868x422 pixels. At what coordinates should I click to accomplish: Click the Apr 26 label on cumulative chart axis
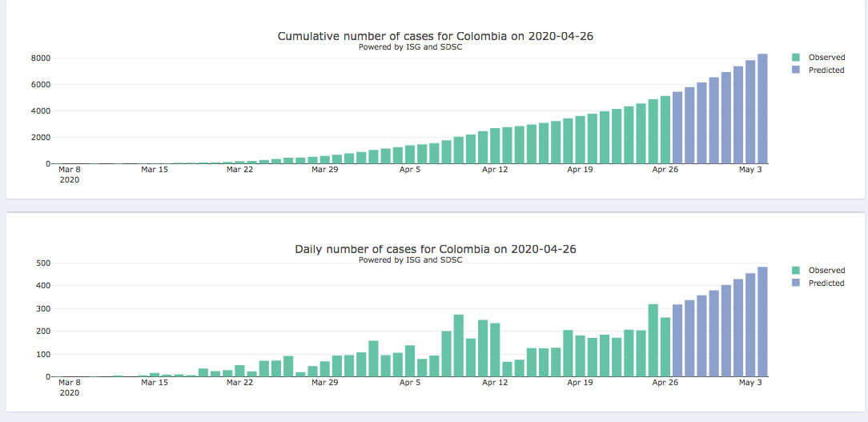pos(665,170)
